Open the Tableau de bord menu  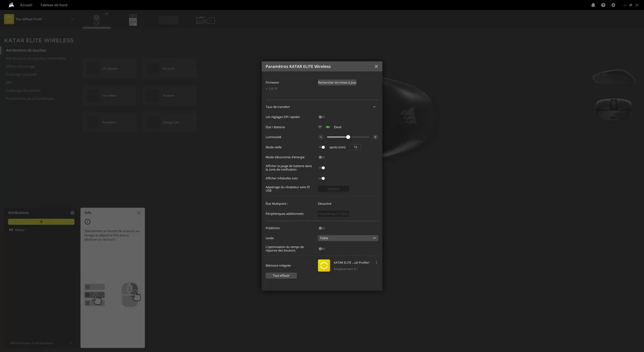click(x=54, y=5)
